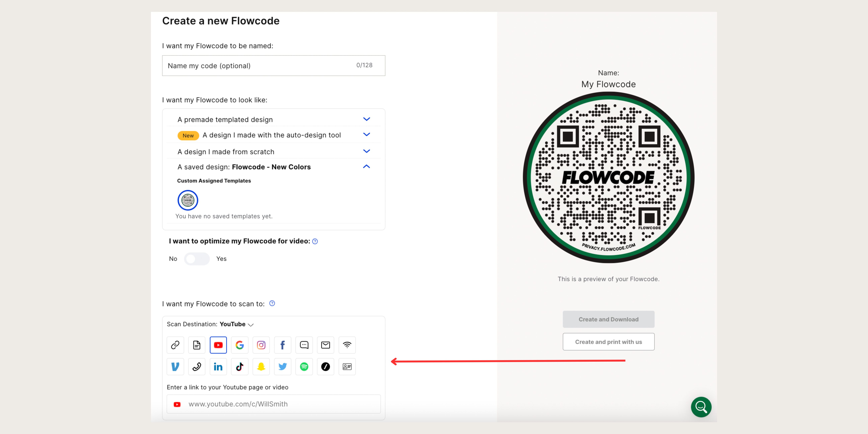Select the custom assigned template thumbnail

188,200
